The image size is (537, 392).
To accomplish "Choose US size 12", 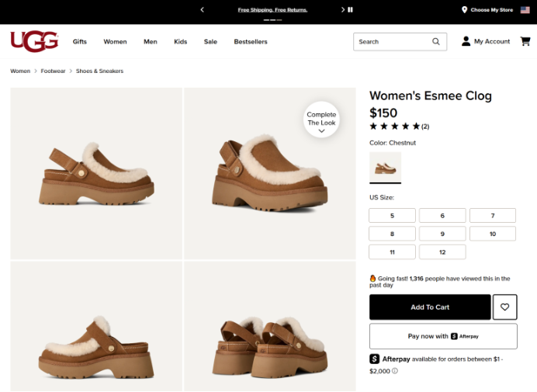I will point(442,252).
